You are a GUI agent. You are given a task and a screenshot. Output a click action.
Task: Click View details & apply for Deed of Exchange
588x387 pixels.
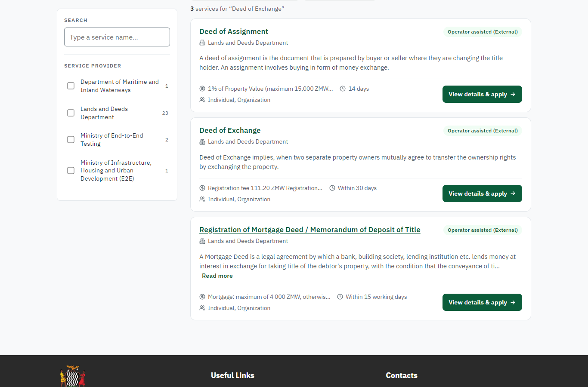point(482,193)
